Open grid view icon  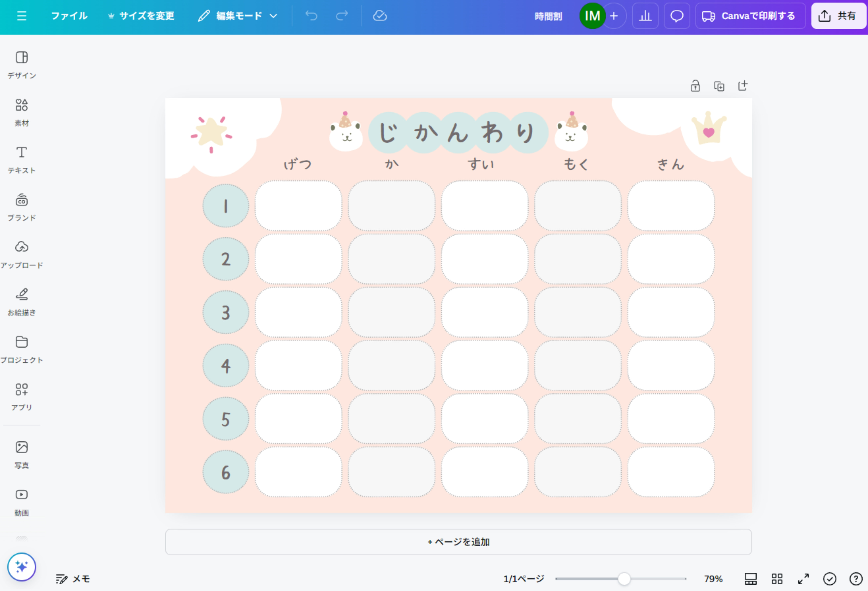click(777, 579)
